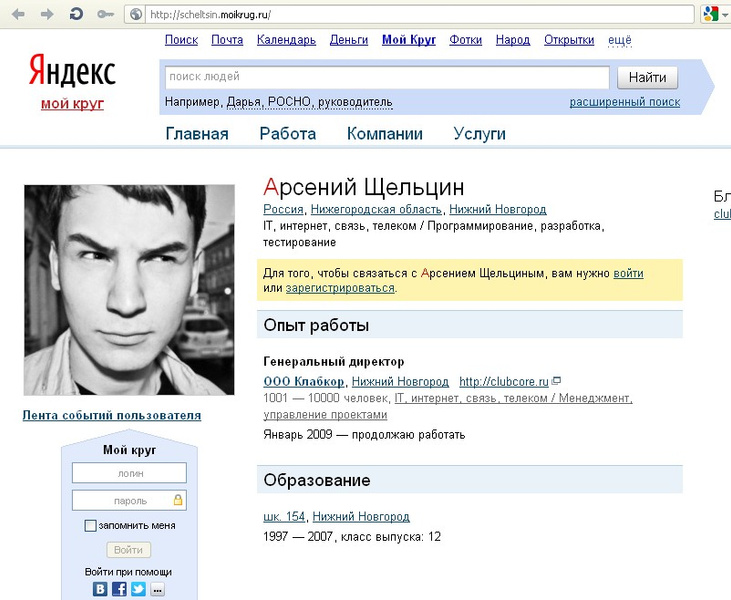Click the Россия location link

point(283,209)
